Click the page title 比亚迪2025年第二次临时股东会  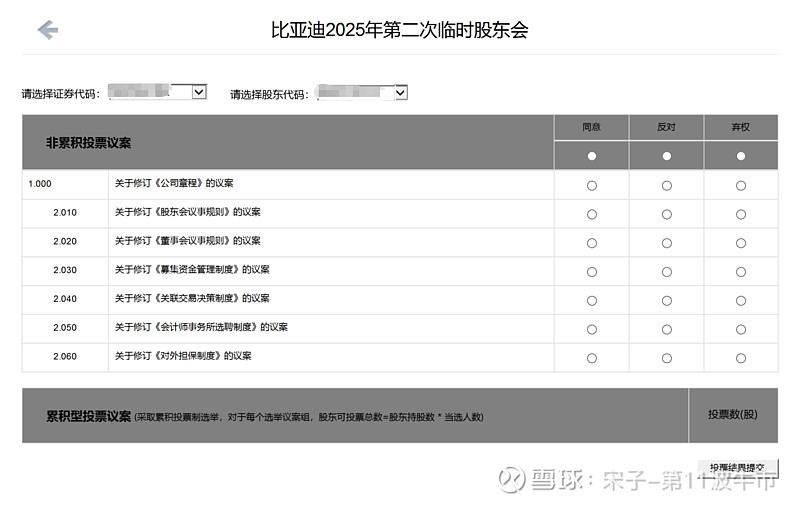pyautogui.click(x=399, y=30)
